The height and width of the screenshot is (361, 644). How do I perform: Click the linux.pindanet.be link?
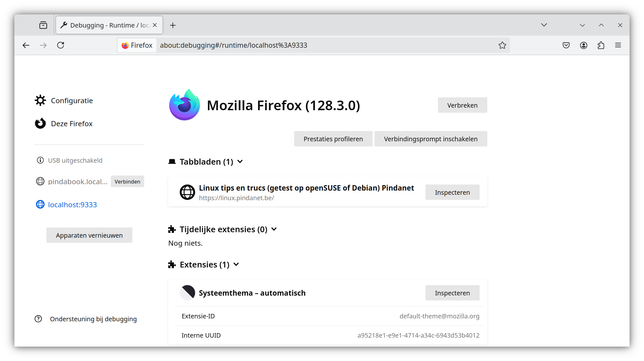coord(236,198)
